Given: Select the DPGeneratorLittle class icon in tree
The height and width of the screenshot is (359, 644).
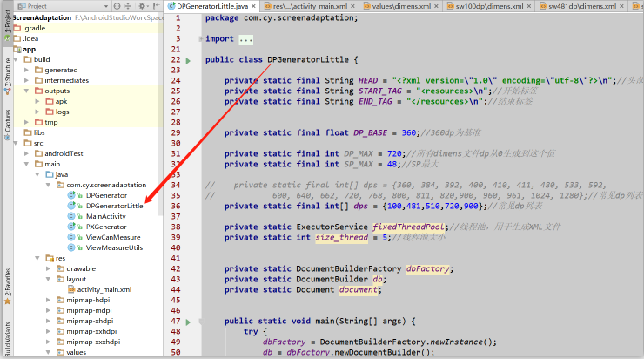Looking at the screenshot, I should pyautogui.click(x=71, y=206).
